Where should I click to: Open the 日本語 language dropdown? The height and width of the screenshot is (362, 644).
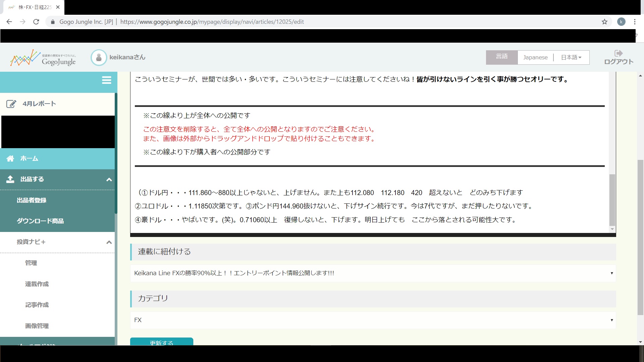(571, 57)
